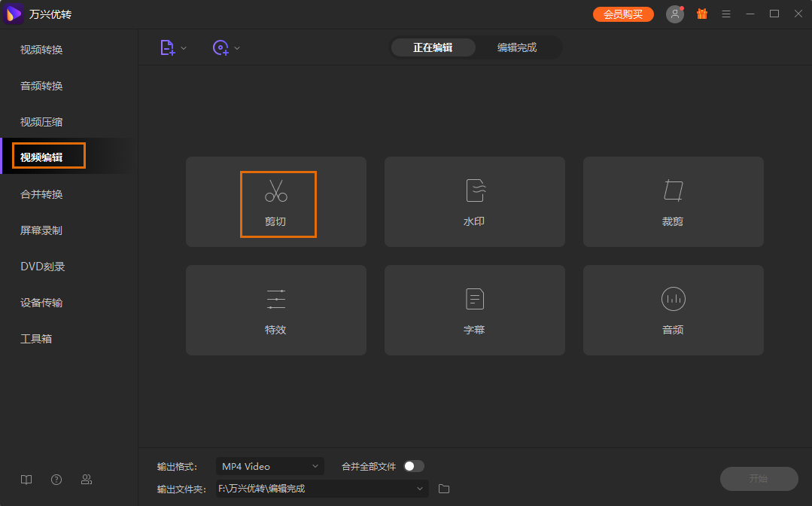Click the add file icon in toolbar
The width and height of the screenshot is (812, 506).
pos(168,47)
